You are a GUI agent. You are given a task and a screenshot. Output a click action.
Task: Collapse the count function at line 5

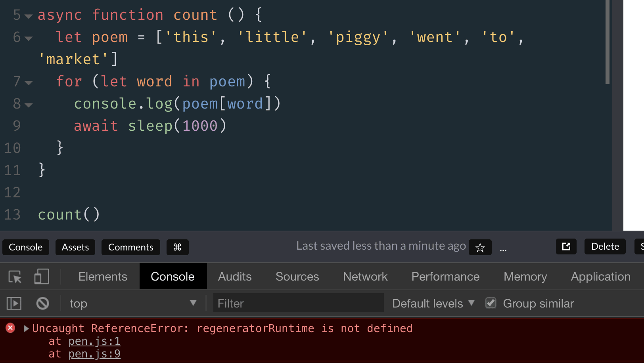[28, 16]
